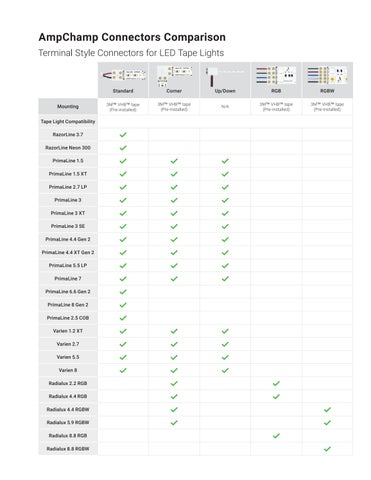
Task: Click the RGBW checkmark for Radialux 8.8 RGBW
Action: (327, 449)
